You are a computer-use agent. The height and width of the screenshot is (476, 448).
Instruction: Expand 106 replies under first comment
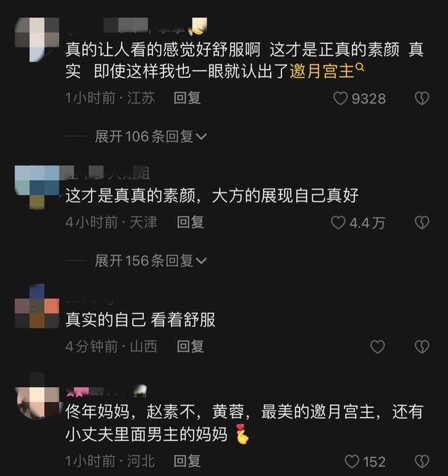click(150, 136)
